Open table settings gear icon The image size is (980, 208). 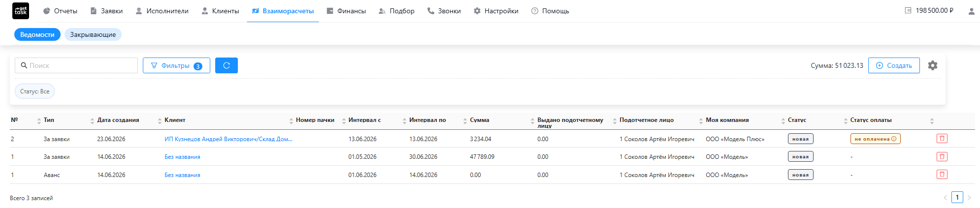coord(933,65)
